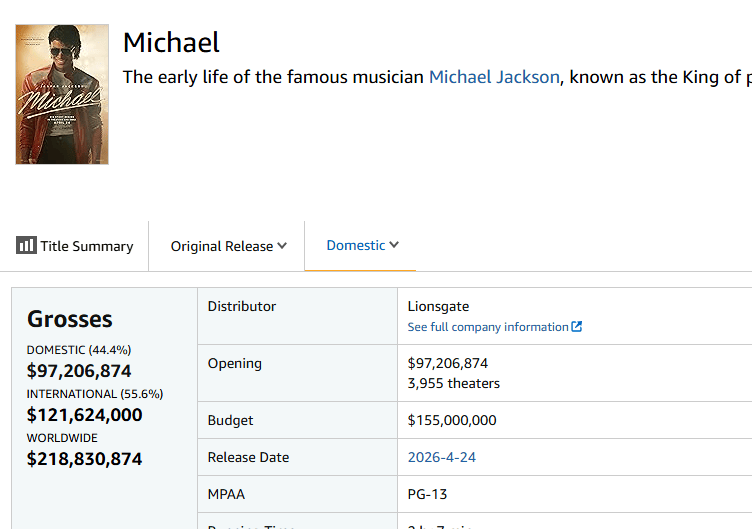Viewport: 752px width, 529px height.
Task: Expand the Original Release dropdown
Action: coord(222,246)
